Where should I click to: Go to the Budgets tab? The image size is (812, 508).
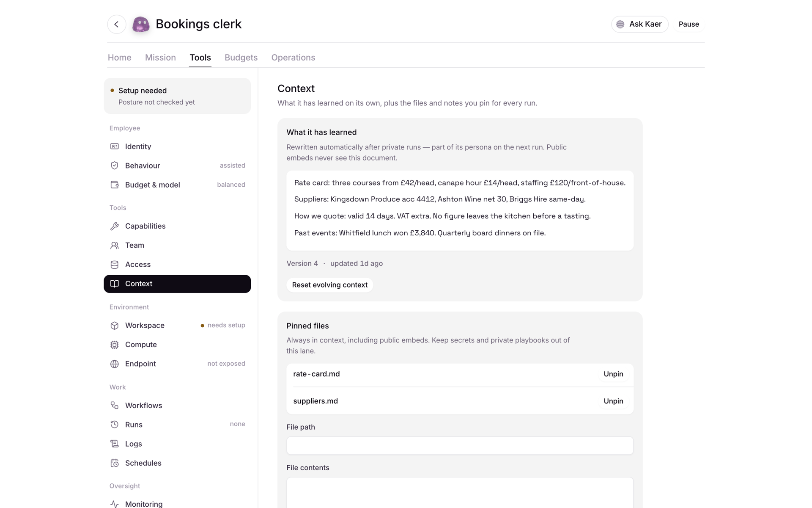(x=241, y=58)
